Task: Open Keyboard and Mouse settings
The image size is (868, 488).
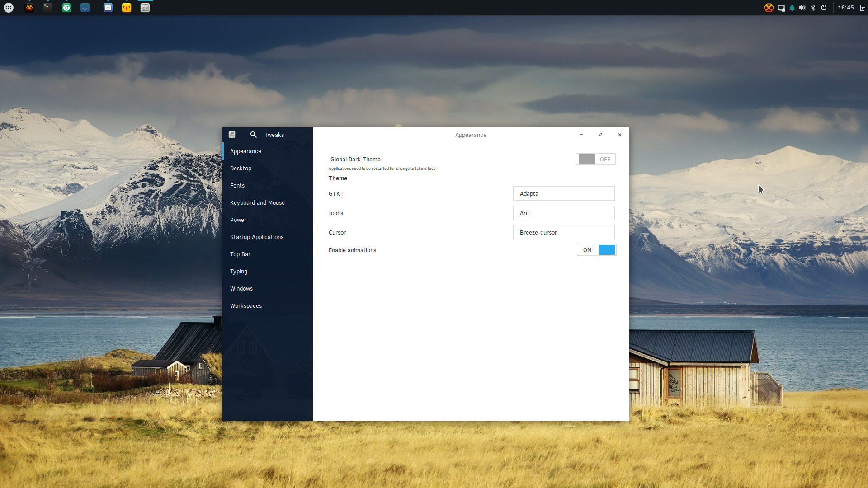Action: [268, 203]
